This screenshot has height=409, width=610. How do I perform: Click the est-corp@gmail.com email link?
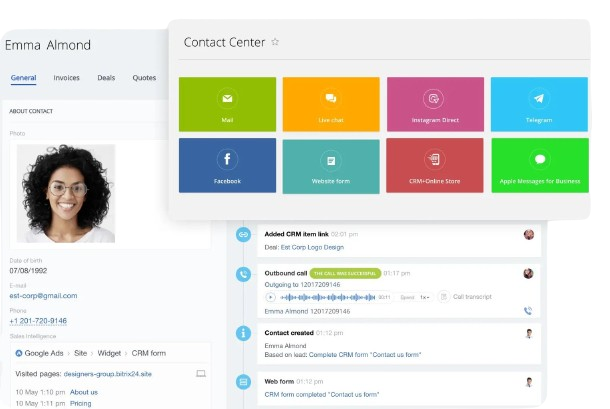[44, 296]
